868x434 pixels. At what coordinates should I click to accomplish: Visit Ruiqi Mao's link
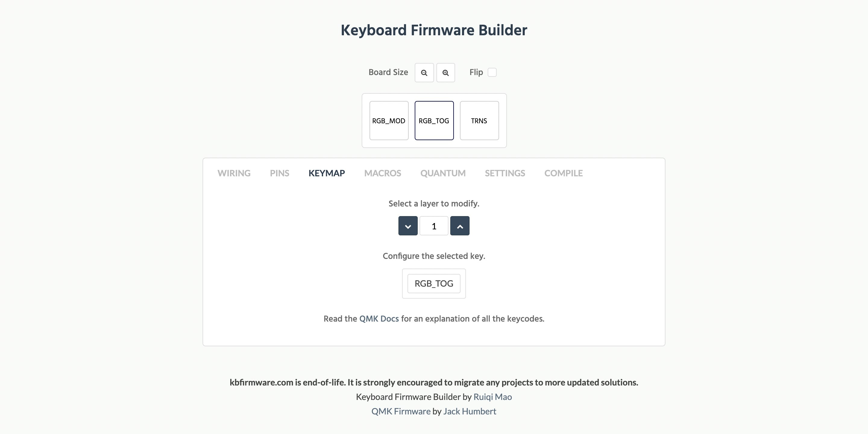tap(492, 397)
